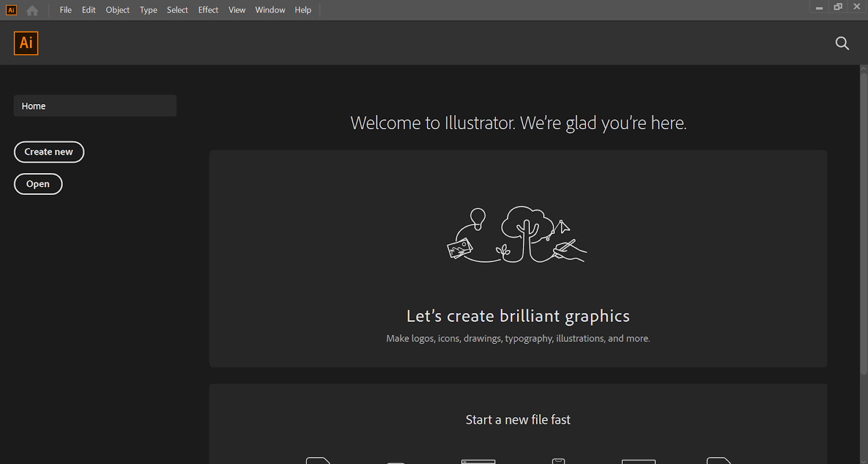
Task: Click the 'Welcome to Illustrator' heading
Action: pos(519,123)
